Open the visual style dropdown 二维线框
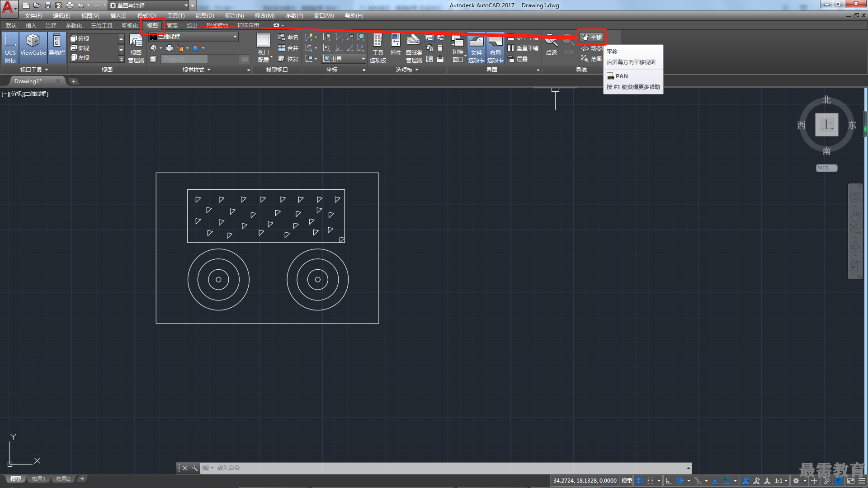868x488 pixels. (193, 37)
